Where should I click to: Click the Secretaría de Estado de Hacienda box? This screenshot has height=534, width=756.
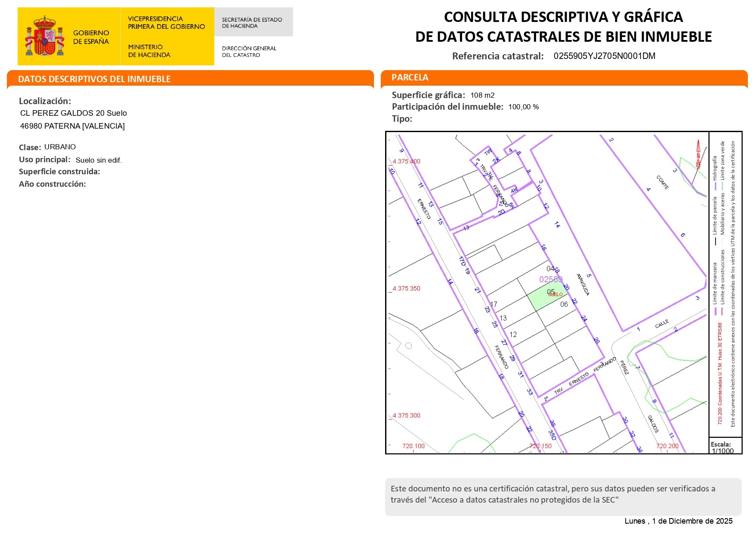click(x=253, y=22)
